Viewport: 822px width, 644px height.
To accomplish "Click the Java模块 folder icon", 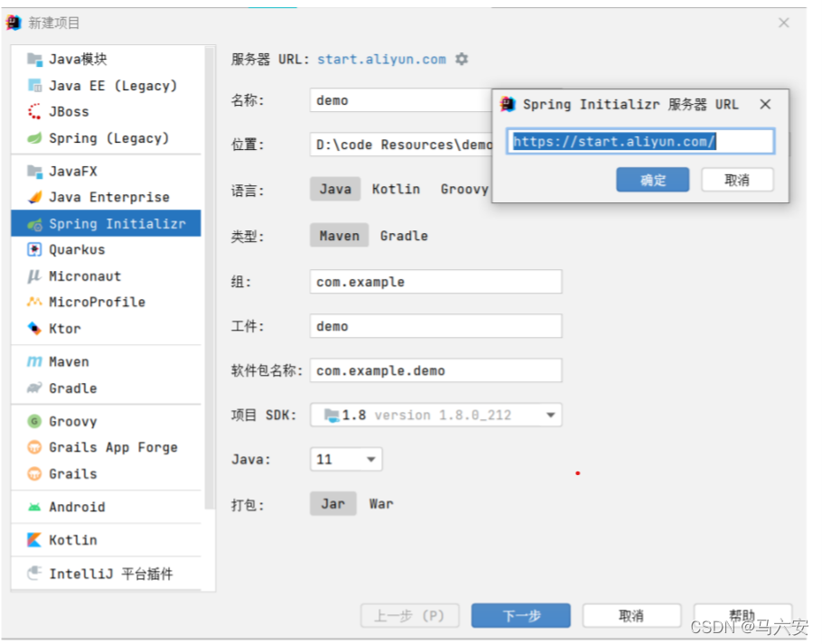I will click(34, 60).
